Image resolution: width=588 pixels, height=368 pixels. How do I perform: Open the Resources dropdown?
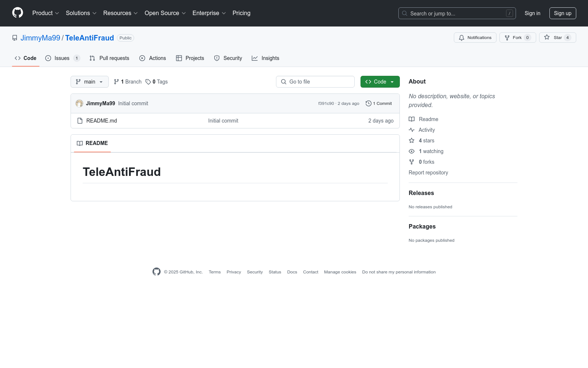click(x=121, y=13)
